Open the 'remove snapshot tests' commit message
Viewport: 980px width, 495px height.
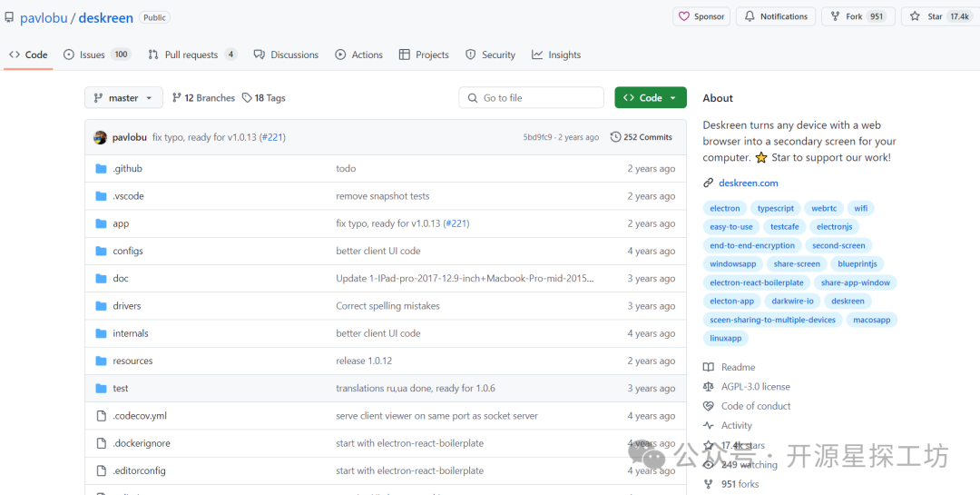click(x=383, y=196)
